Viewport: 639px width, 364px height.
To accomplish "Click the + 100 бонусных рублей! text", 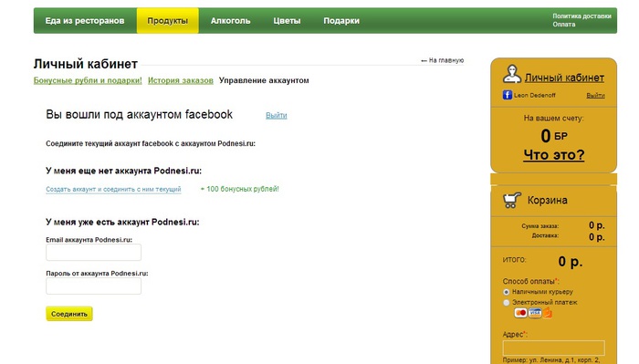I will [239, 189].
